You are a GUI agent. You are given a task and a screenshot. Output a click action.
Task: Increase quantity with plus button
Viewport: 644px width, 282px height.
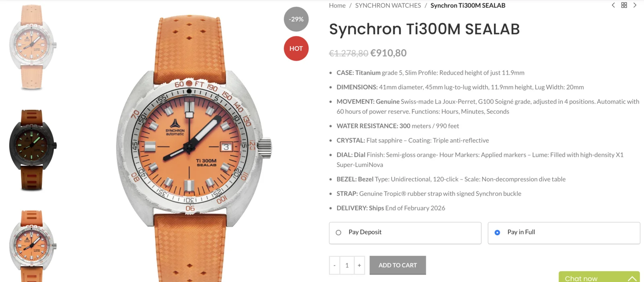[x=359, y=266]
